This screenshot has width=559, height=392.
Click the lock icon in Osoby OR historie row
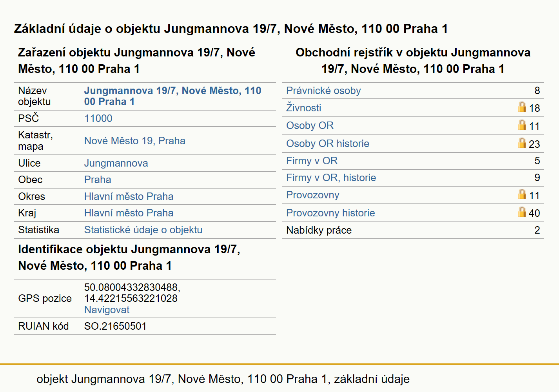point(522,143)
